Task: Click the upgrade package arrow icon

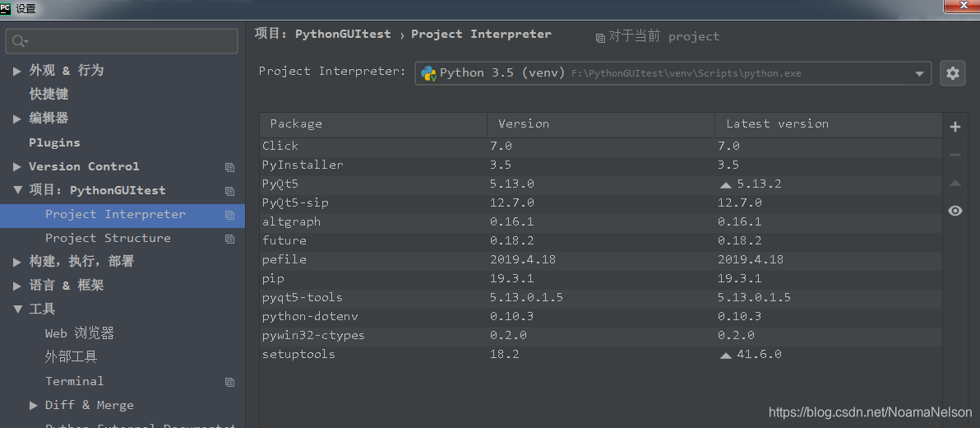Action: [x=955, y=183]
